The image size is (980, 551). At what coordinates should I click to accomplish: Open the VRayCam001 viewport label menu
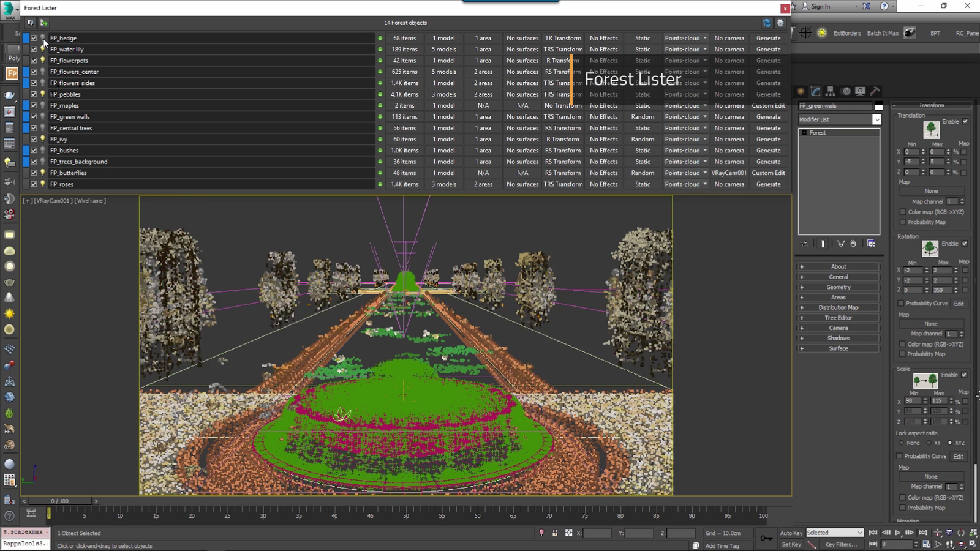pyautogui.click(x=55, y=201)
